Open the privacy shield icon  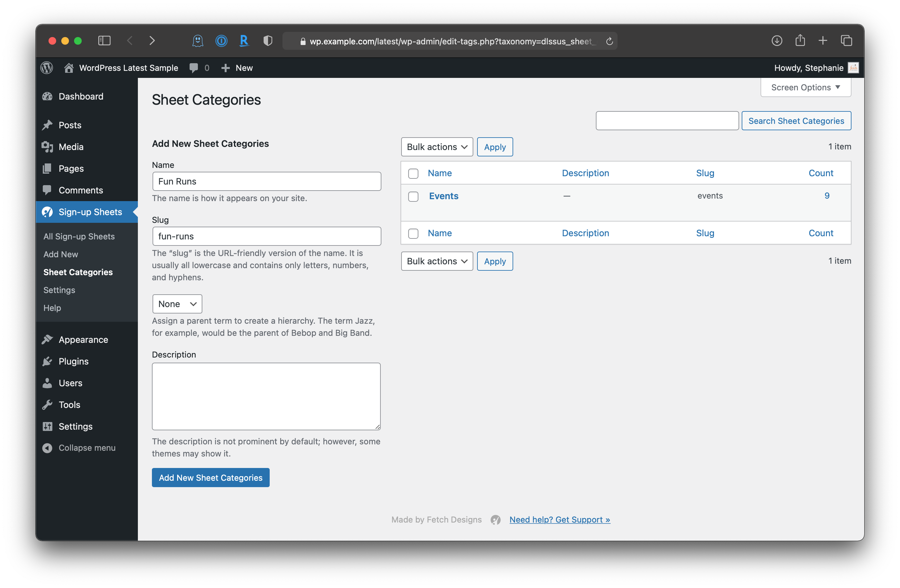click(268, 41)
